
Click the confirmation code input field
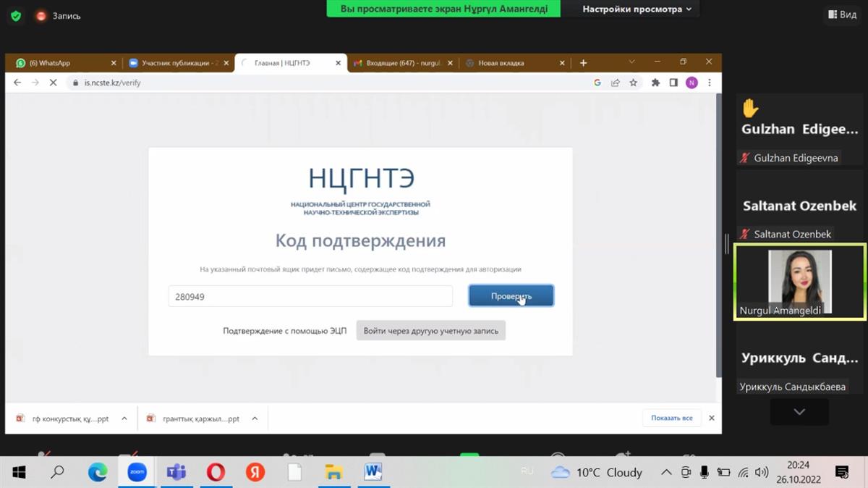point(310,296)
